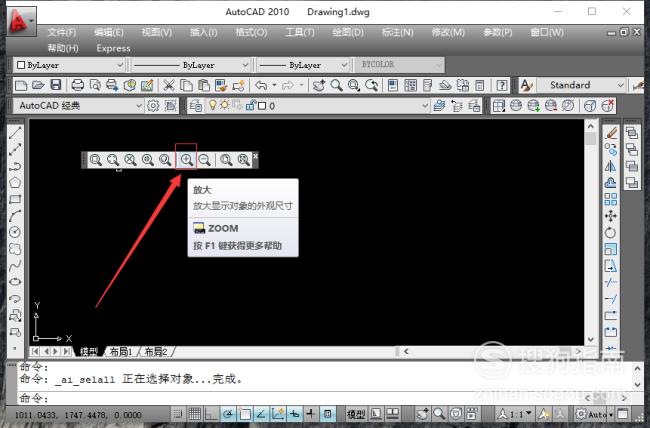Open the ByLayer color dropdown
The width and height of the screenshot is (650, 428).
120,65
